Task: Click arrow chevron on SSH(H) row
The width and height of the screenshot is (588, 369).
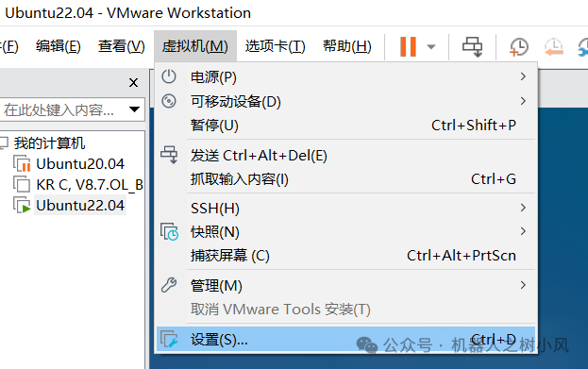Action: [x=523, y=208]
